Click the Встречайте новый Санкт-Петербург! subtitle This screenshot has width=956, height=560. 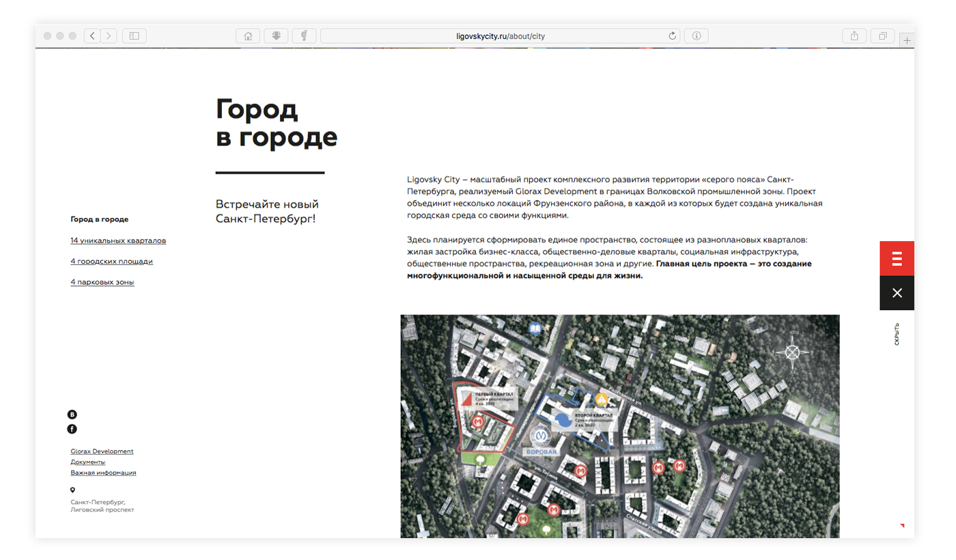click(x=267, y=212)
